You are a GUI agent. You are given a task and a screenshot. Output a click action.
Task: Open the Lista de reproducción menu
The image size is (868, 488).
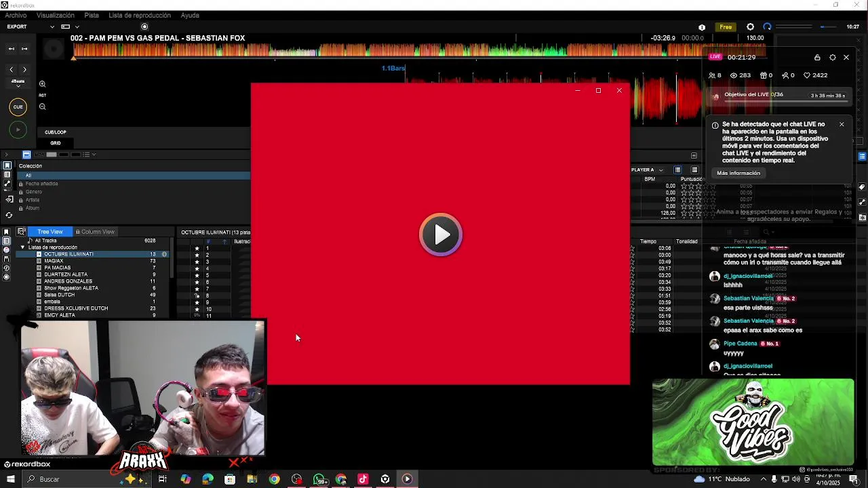click(140, 15)
